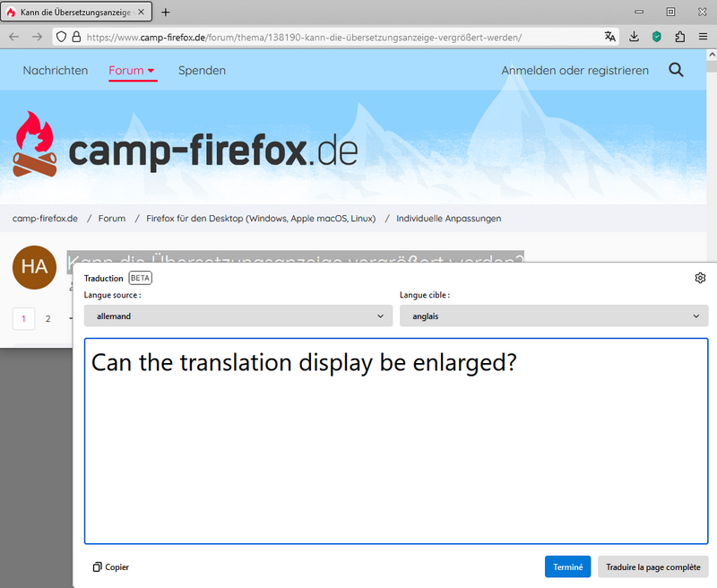The width and height of the screenshot is (717, 588).
Task: Click Anmelden oder registrieren link
Action: tap(574, 70)
